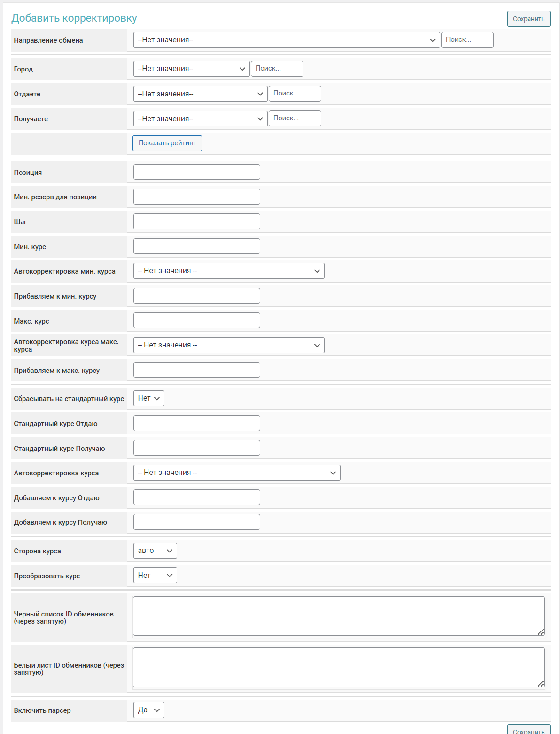
Task: Click the Черный список ID обменников textarea
Action: pos(338,616)
